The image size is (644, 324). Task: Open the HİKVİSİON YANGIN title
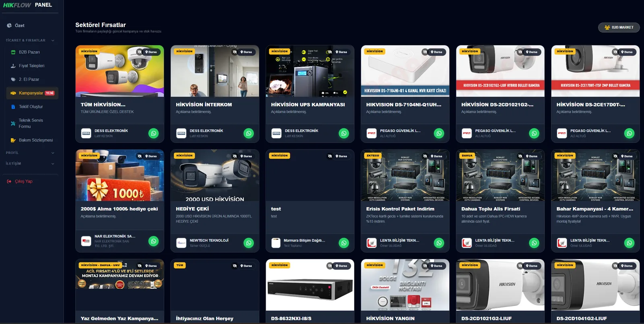(390, 318)
